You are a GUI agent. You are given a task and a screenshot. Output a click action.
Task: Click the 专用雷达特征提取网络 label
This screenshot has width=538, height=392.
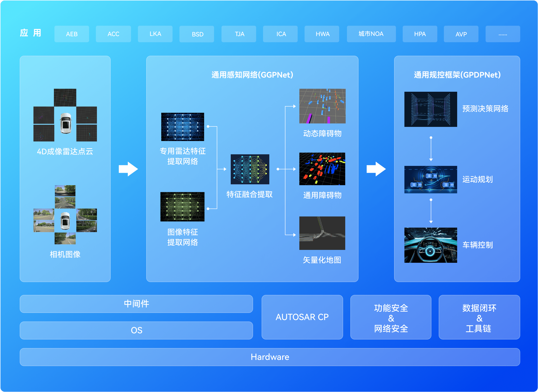click(182, 156)
